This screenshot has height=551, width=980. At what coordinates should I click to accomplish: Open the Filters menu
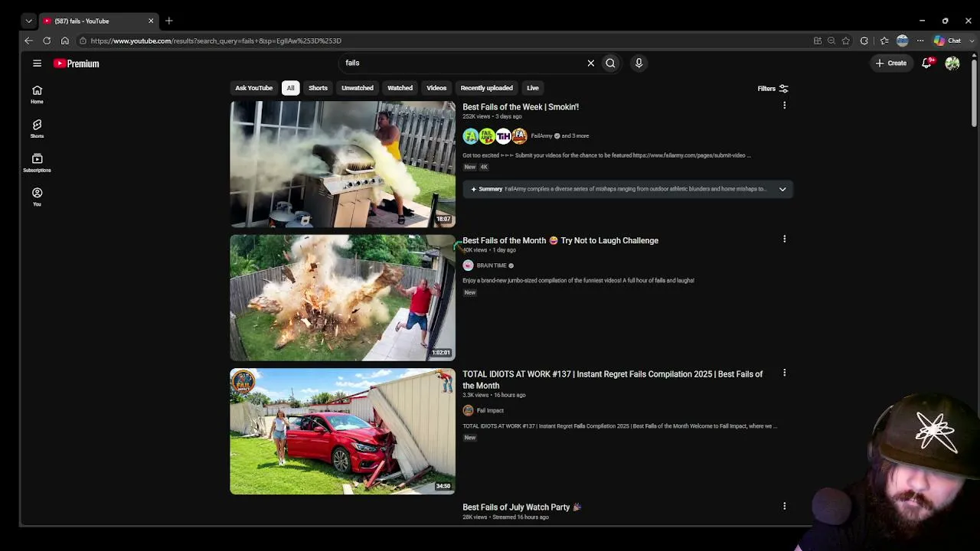pyautogui.click(x=773, y=89)
